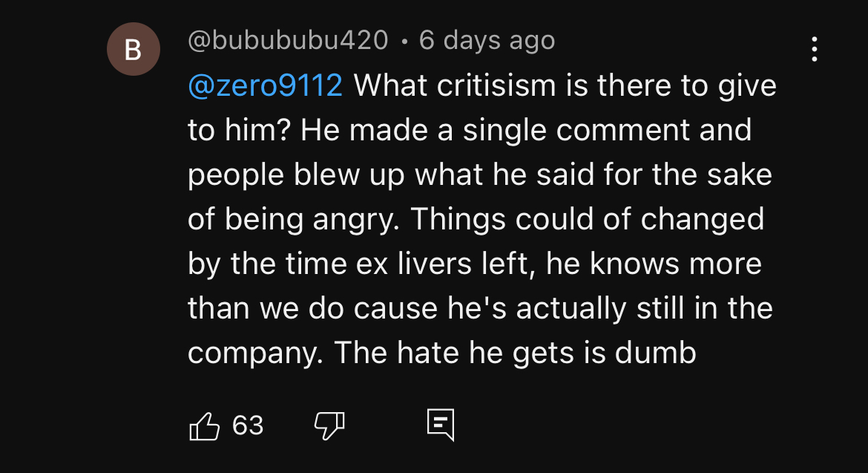Select the words Things could of changed
This screenshot has width=868, height=473.
[588, 219]
